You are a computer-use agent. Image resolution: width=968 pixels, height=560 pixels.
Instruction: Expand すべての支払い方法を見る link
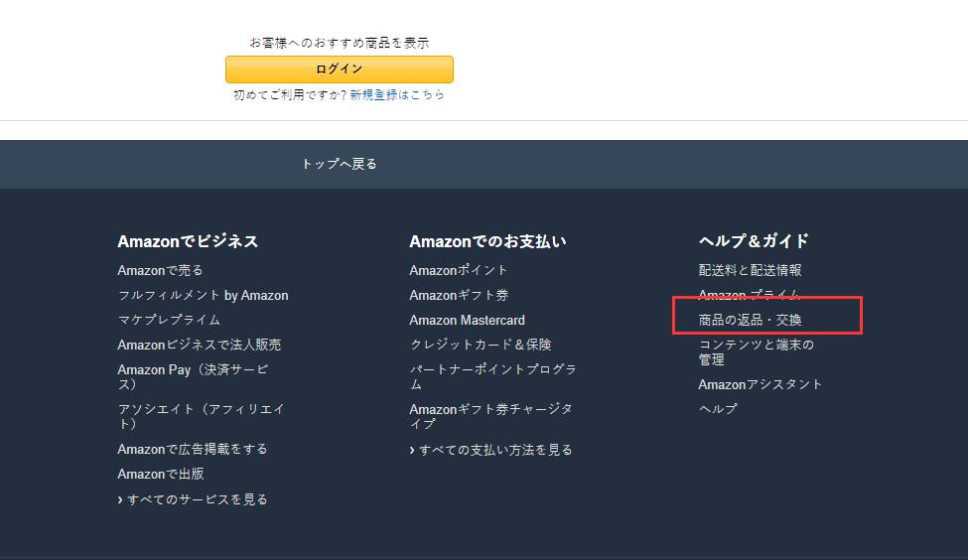[x=490, y=450]
